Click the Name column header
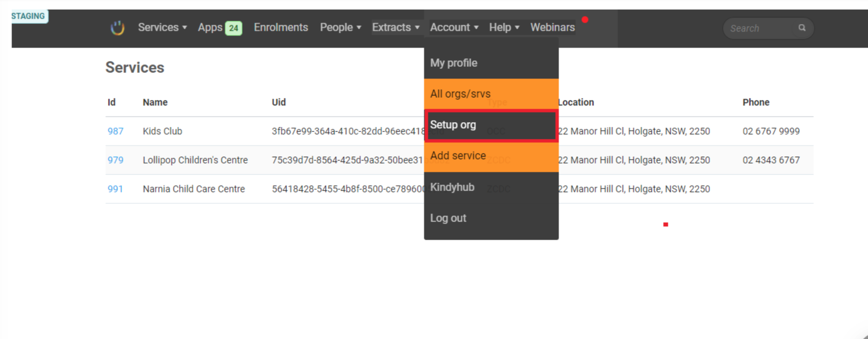868x339 pixels. [155, 102]
